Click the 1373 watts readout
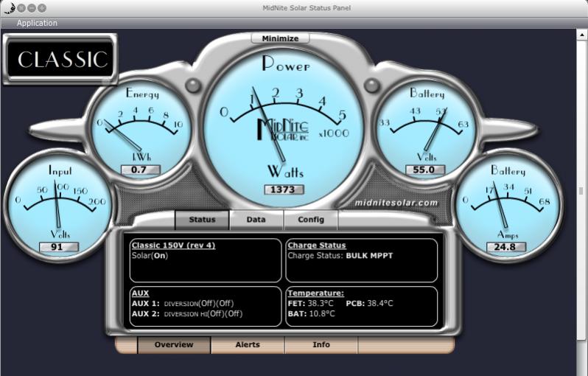 (284, 189)
